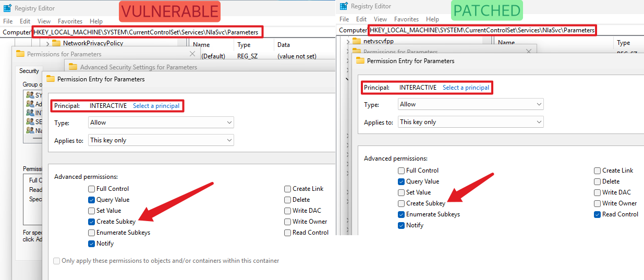Click Select a principal link in the left window
This screenshot has width=644, height=280.
(x=156, y=106)
